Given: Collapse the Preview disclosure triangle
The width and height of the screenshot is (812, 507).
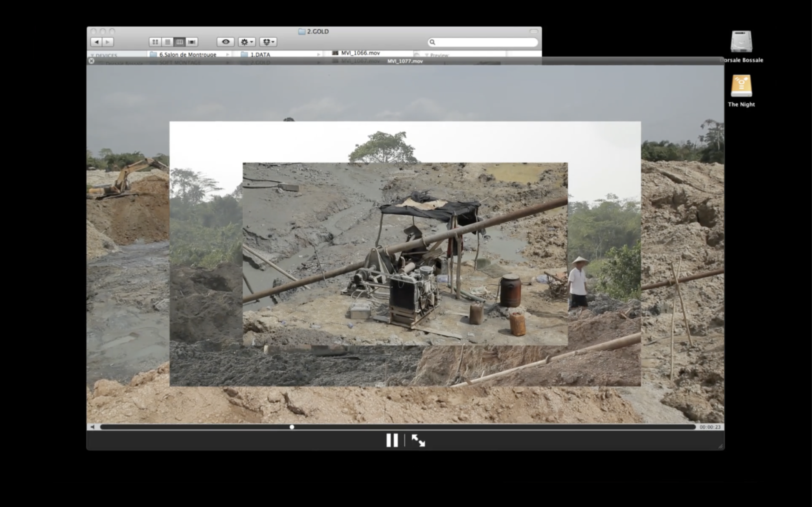Looking at the screenshot, I should [x=427, y=55].
